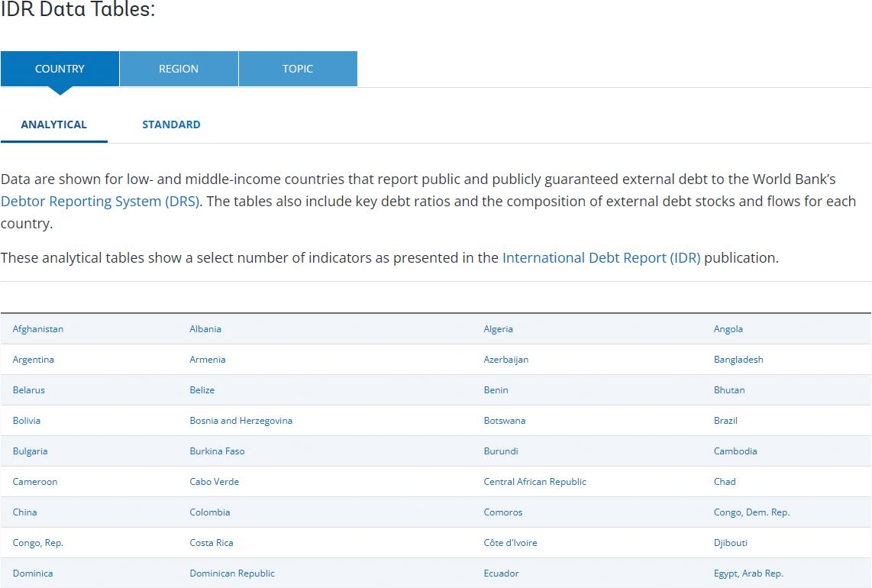View Algeria debt tables
Viewport: 872px width, 588px height.
[498, 329]
